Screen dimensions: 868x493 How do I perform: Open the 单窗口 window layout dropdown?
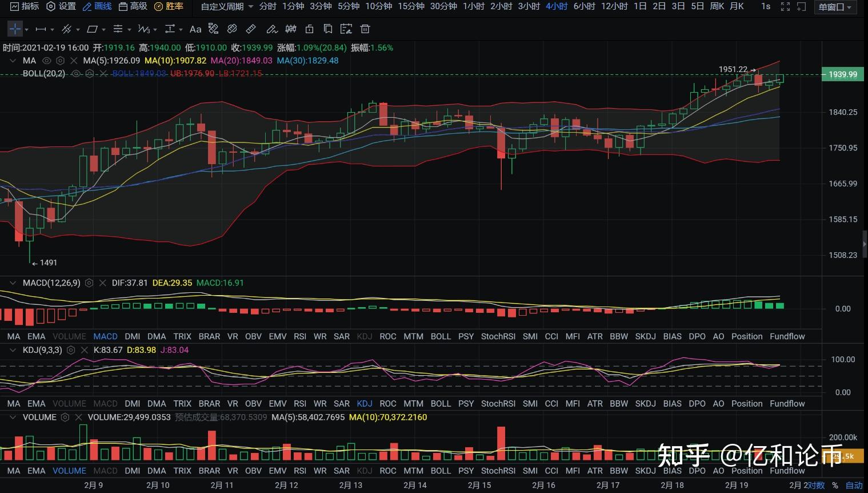(835, 7)
